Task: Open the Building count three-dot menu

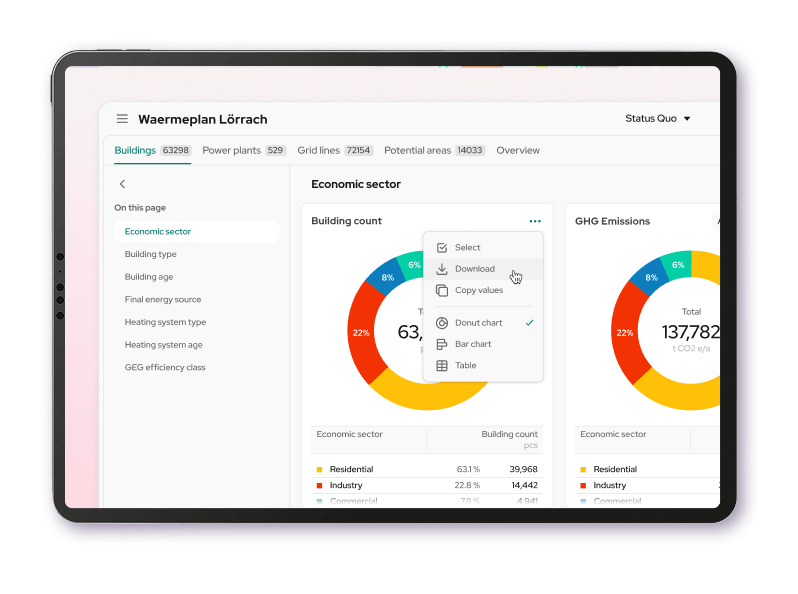Action: (x=535, y=221)
